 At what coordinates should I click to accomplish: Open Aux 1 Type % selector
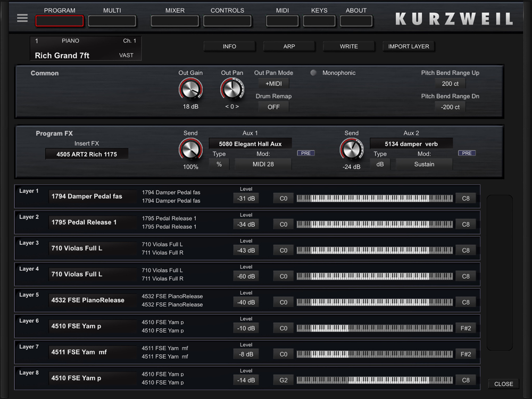(x=219, y=164)
